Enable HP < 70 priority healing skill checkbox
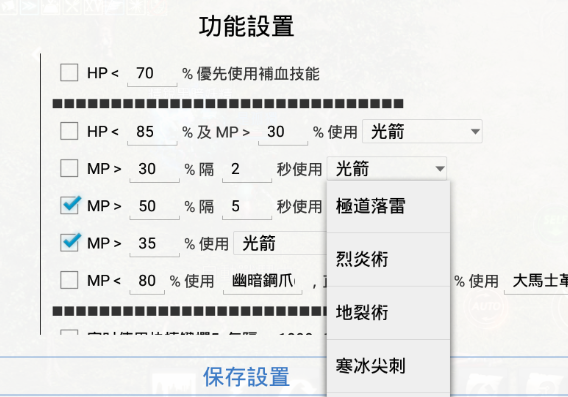The width and height of the screenshot is (568, 397). coord(69,72)
